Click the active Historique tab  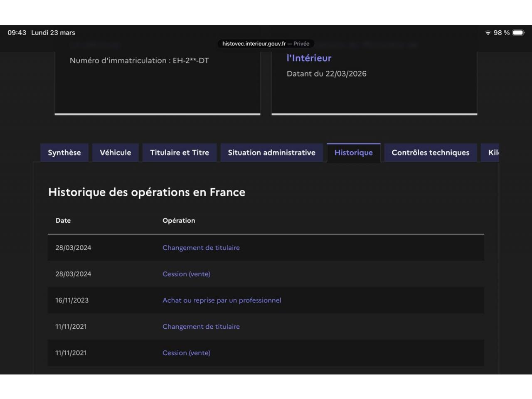pyautogui.click(x=353, y=153)
